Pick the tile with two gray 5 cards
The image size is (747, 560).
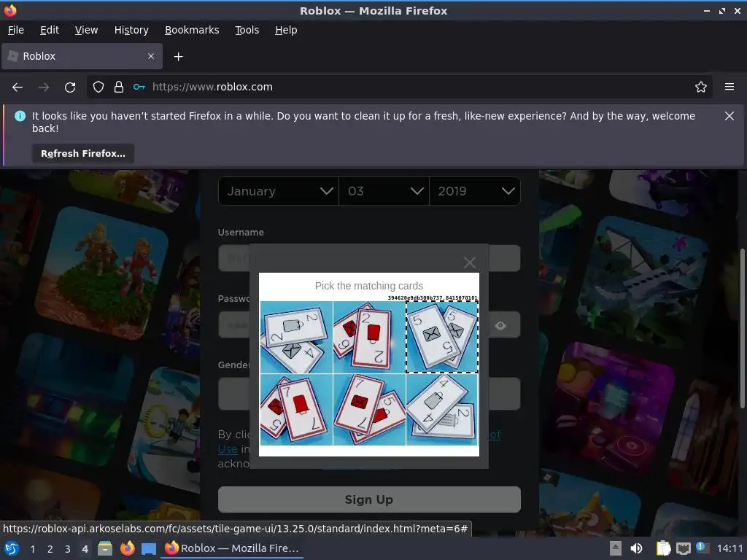click(442, 337)
